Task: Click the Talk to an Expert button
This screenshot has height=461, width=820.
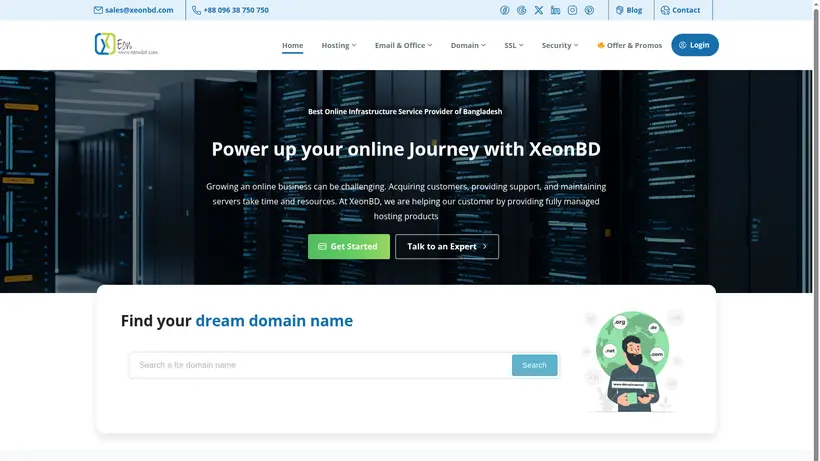Action: point(447,246)
